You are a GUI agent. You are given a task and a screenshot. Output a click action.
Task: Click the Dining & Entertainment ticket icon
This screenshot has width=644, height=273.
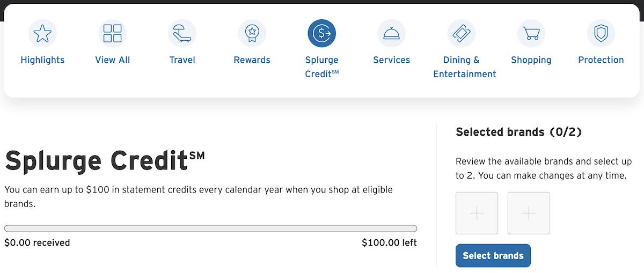(x=462, y=33)
